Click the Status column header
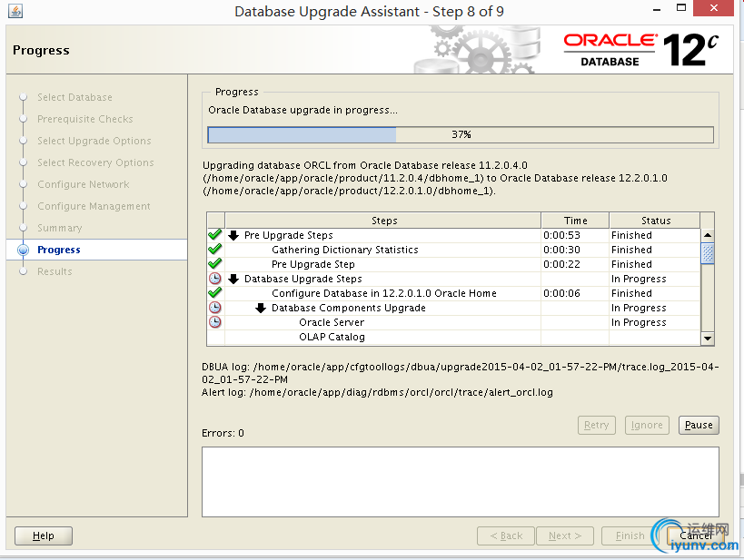 (x=655, y=221)
